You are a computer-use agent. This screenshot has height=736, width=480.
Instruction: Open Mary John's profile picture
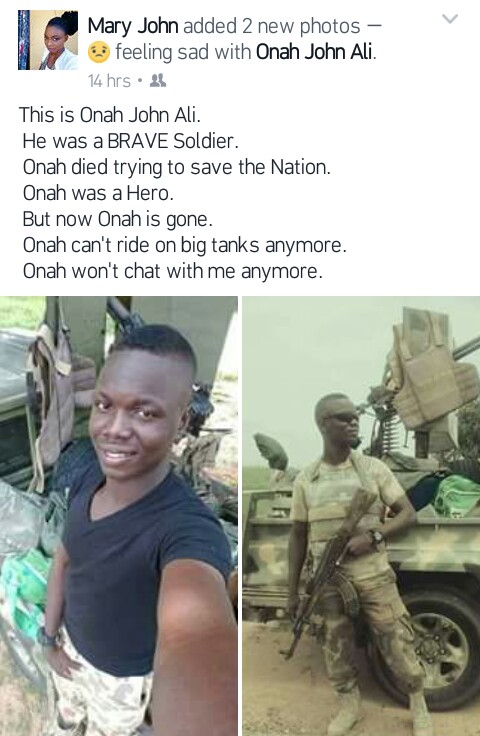tap(48, 40)
